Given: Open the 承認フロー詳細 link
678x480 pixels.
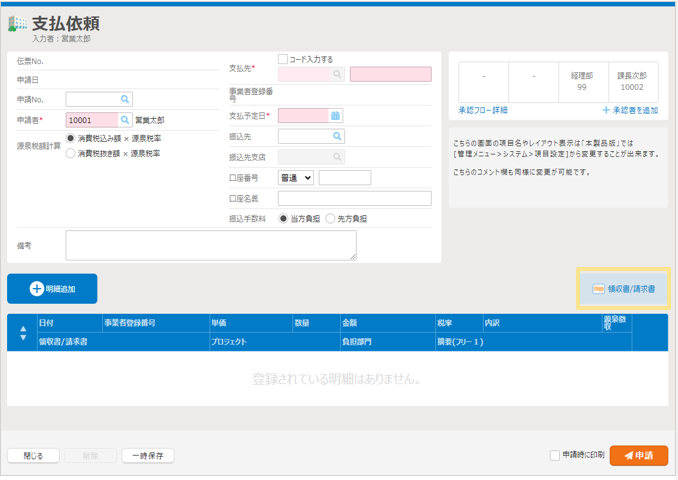Looking at the screenshot, I should point(483,109).
